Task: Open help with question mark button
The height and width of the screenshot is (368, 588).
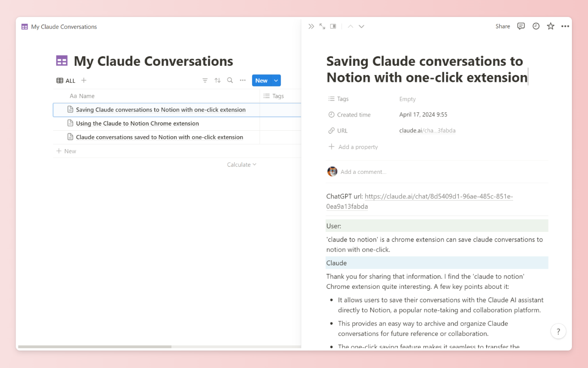Action: (x=558, y=331)
